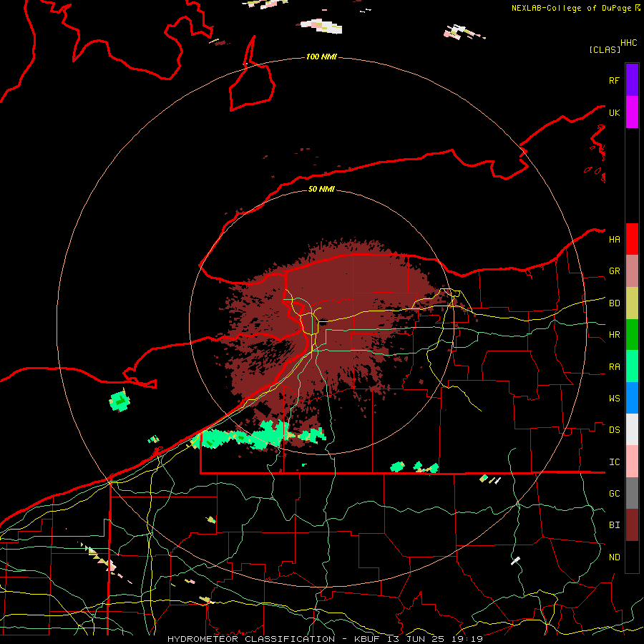Click the isolated green rain cell over Lake Erie
The width and height of the screenshot is (644, 644).
[x=119, y=401]
